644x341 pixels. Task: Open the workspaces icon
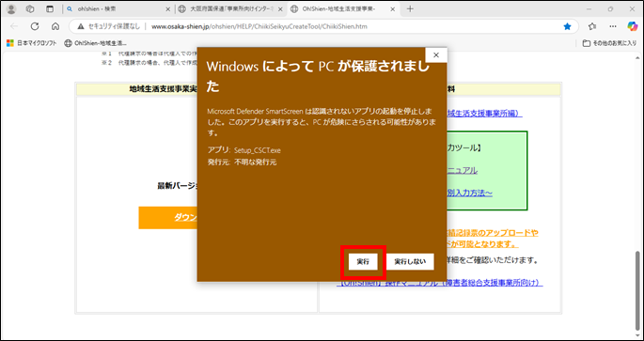click(x=30, y=8)
